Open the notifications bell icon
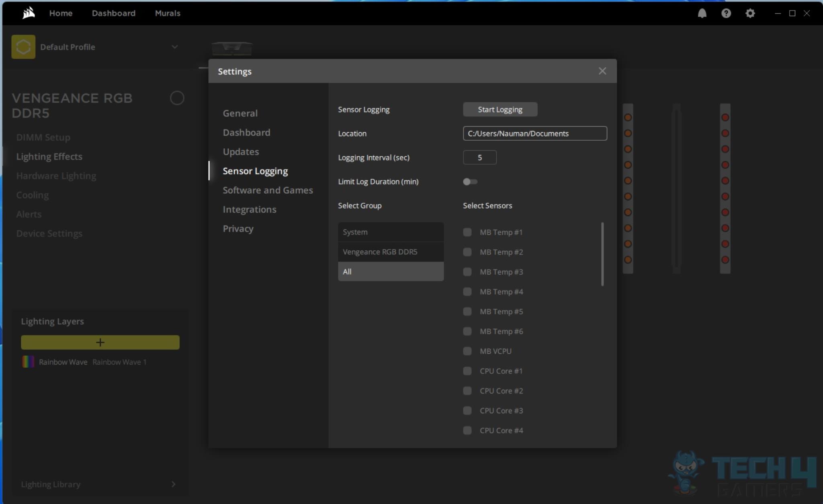 702,13
